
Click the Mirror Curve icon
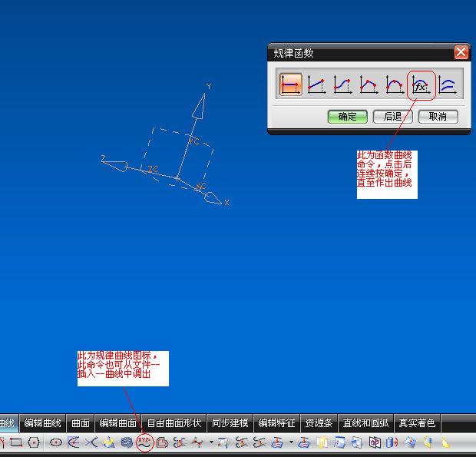pos(375,442)
